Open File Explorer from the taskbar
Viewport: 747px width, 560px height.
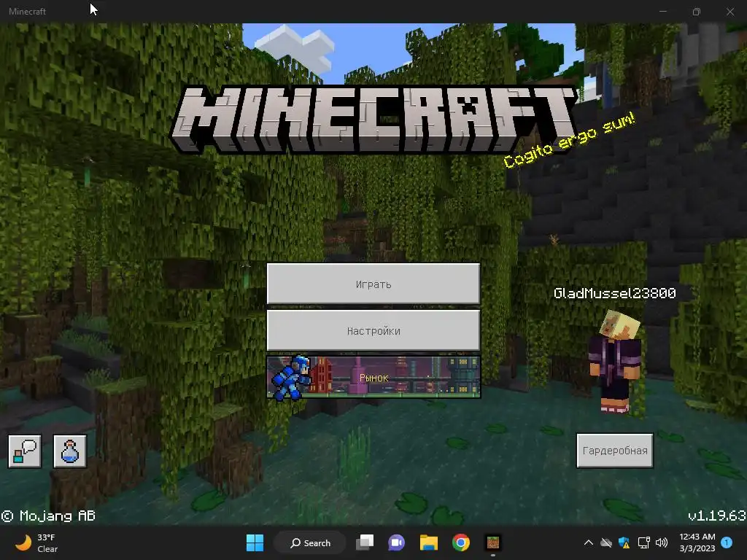(x=429, y=542)
